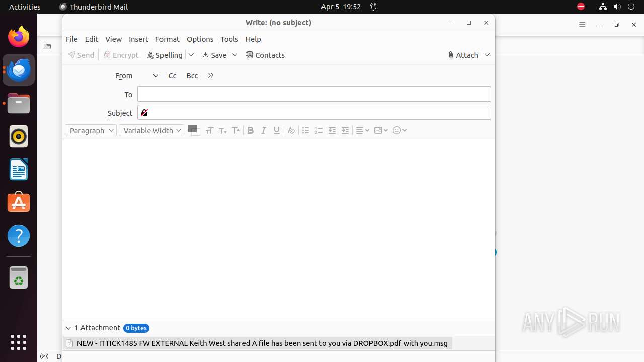Toggle underline formatting
644x362 pixels.
coord(276,130)
